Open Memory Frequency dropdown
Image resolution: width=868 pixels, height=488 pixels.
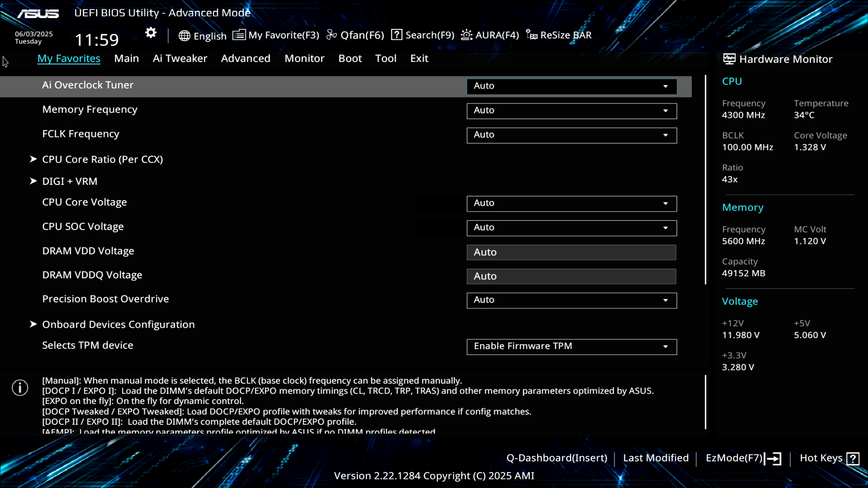point(571,111)
